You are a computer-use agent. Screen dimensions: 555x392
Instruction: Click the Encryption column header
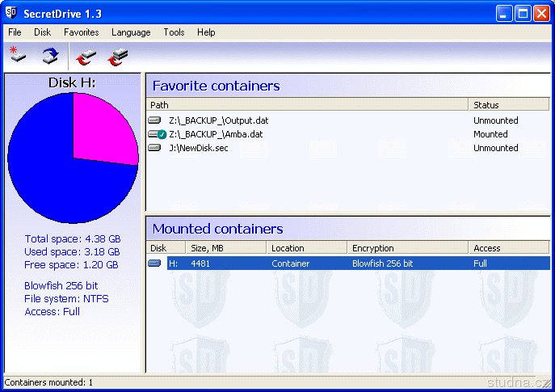click(408, 248)
